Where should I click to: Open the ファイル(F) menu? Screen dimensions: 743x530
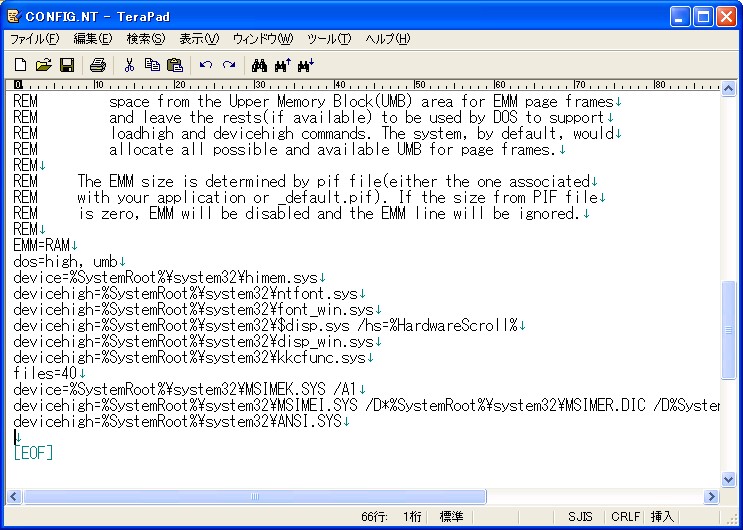35,39
